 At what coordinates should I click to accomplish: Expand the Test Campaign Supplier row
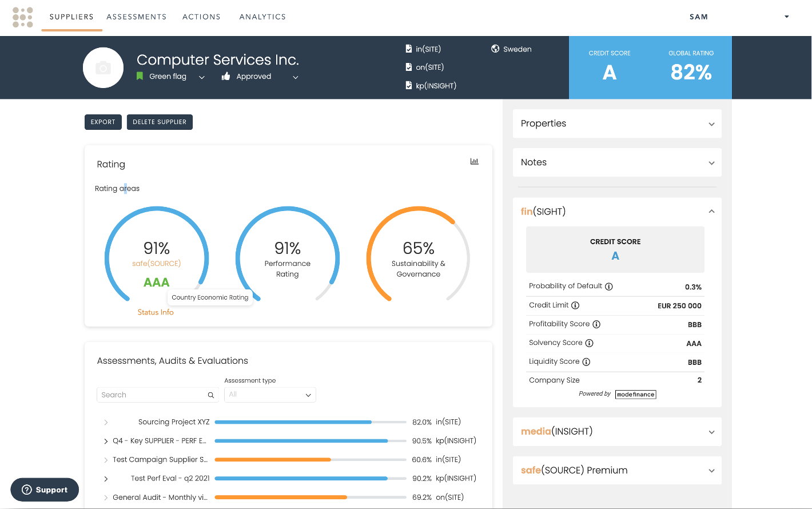[106, 460]
